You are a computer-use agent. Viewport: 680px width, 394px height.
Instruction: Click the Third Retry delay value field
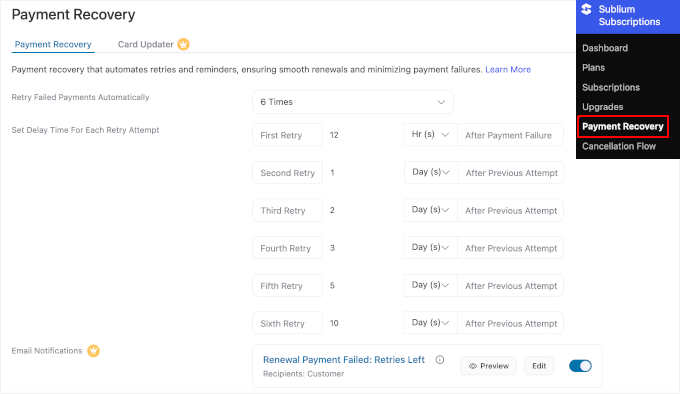coord(363,210)
